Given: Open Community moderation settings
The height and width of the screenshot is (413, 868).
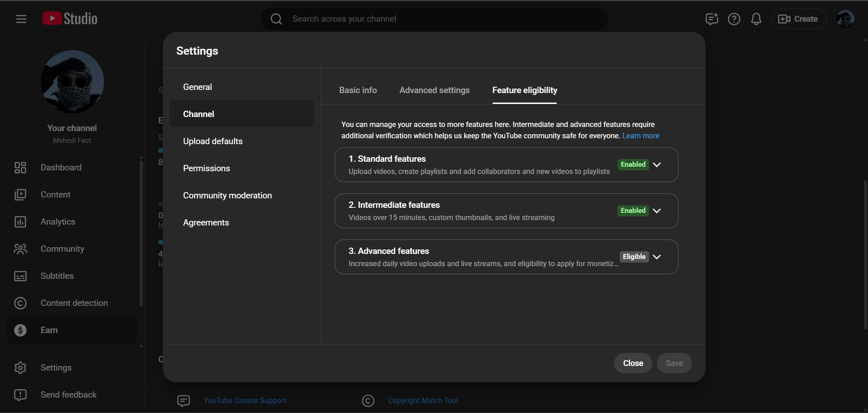Looking at the screenshot, I should pyautogui.click(x=227, y=196).
